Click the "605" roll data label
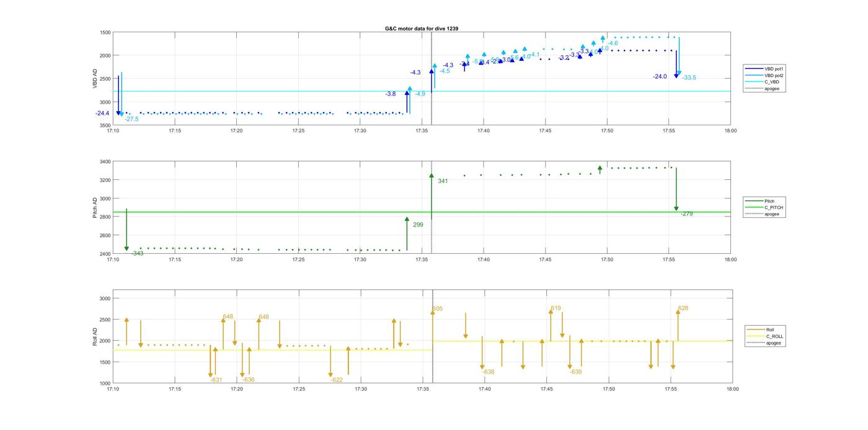The height and width of the screenshot is (430, 868). (x=438, y=309)
